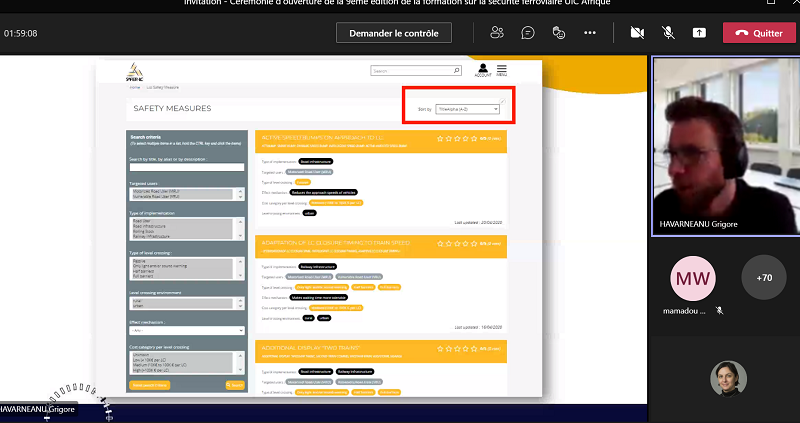Click the search by title input field

[186, 167]
